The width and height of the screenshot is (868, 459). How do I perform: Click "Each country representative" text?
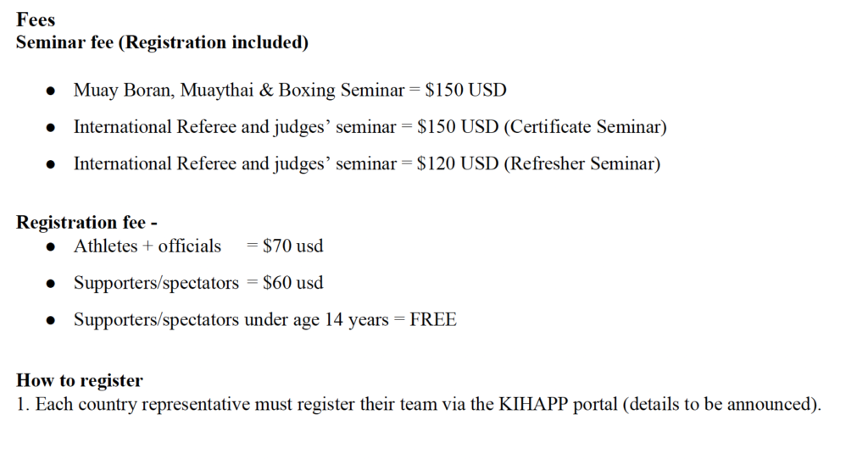[x=142, y=404]
